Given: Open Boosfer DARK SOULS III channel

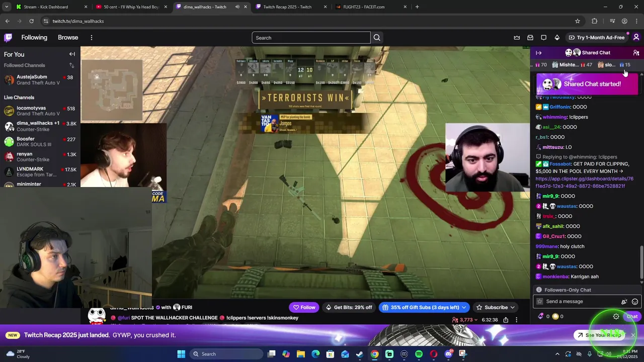Looking at the screenshot, I should (39, 141).
